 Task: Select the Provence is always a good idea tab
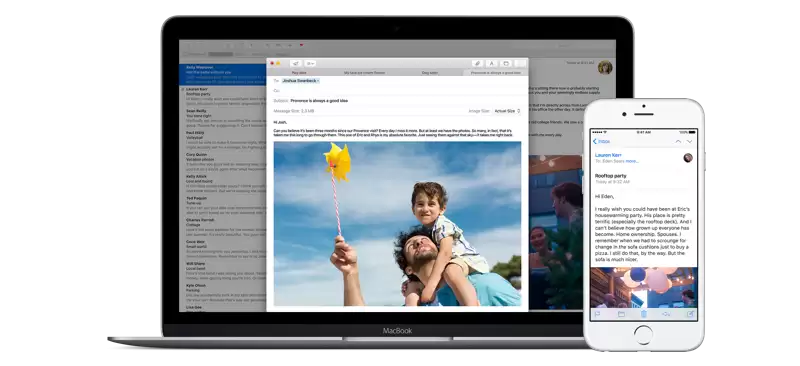pos(495,72)
